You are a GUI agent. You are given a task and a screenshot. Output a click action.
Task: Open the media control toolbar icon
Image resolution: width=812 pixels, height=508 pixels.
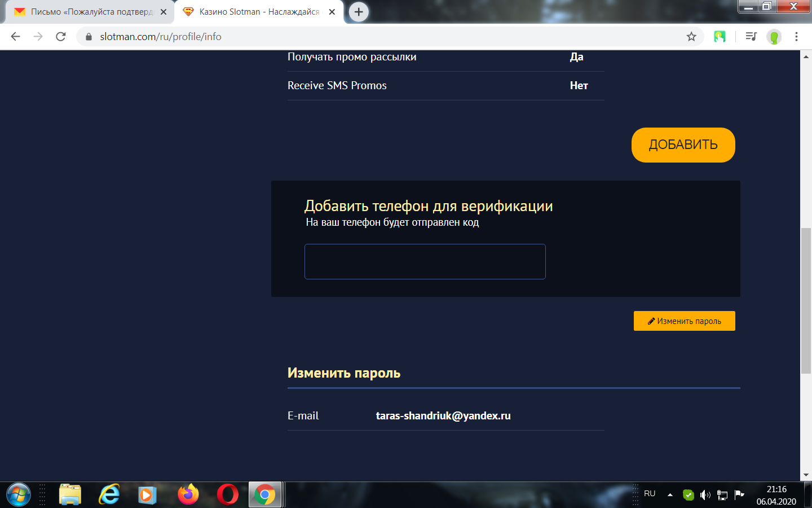[751, 37]
